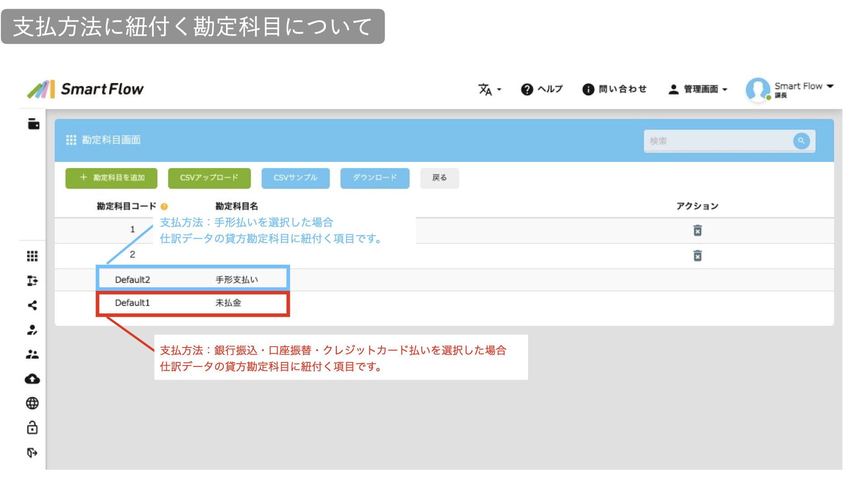
Task: Click account code cell 2
Action: point(132,254)
